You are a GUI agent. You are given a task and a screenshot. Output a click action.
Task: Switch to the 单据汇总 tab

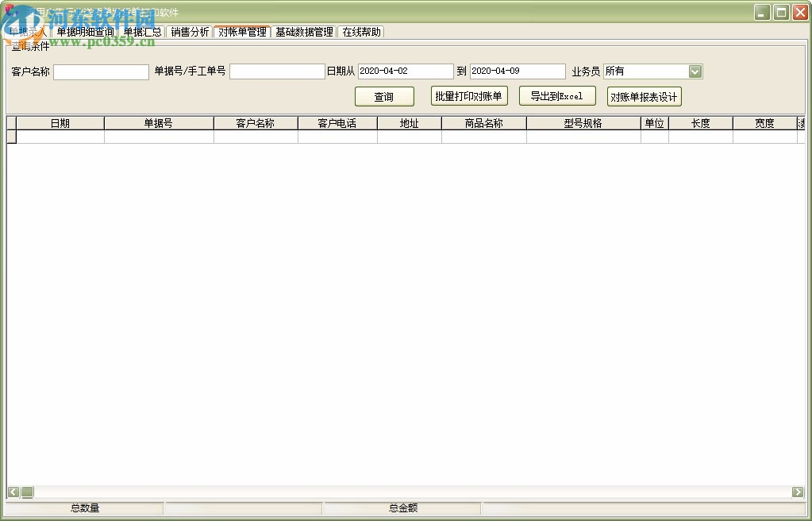142,32
